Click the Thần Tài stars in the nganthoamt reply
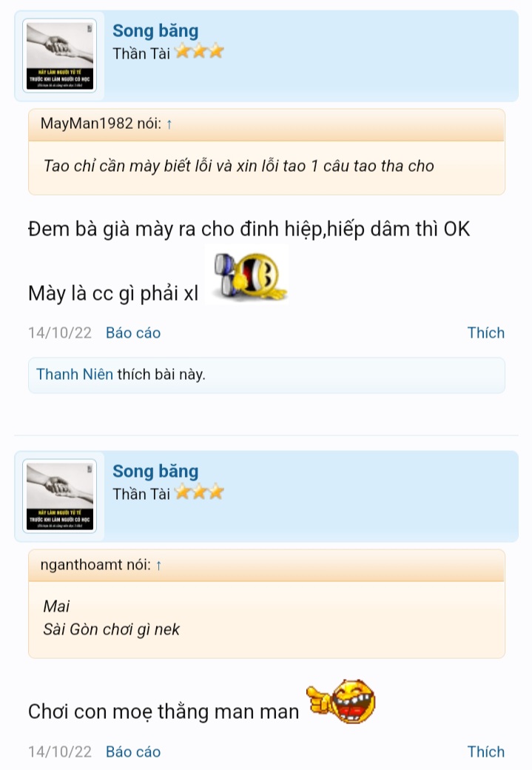This screenshot has height=770, width=532. coord(200,493)
